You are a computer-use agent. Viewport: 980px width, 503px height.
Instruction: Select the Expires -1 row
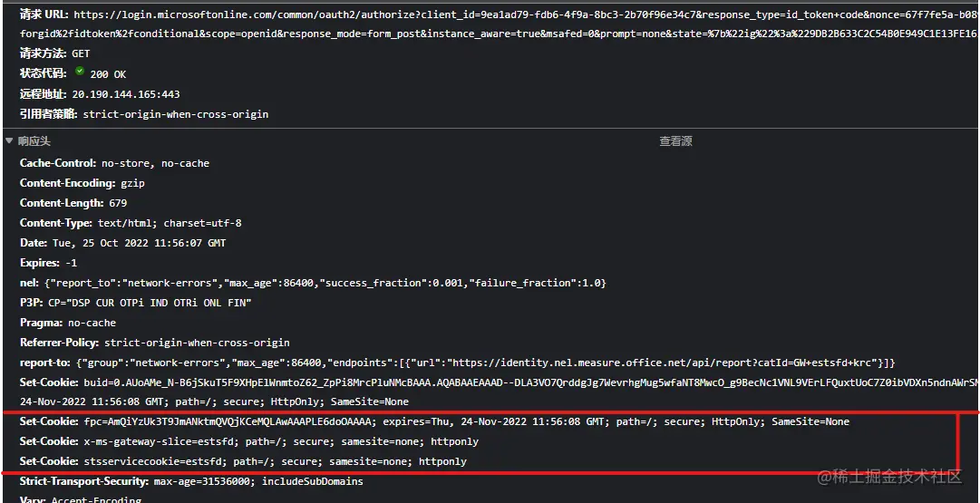49,263
